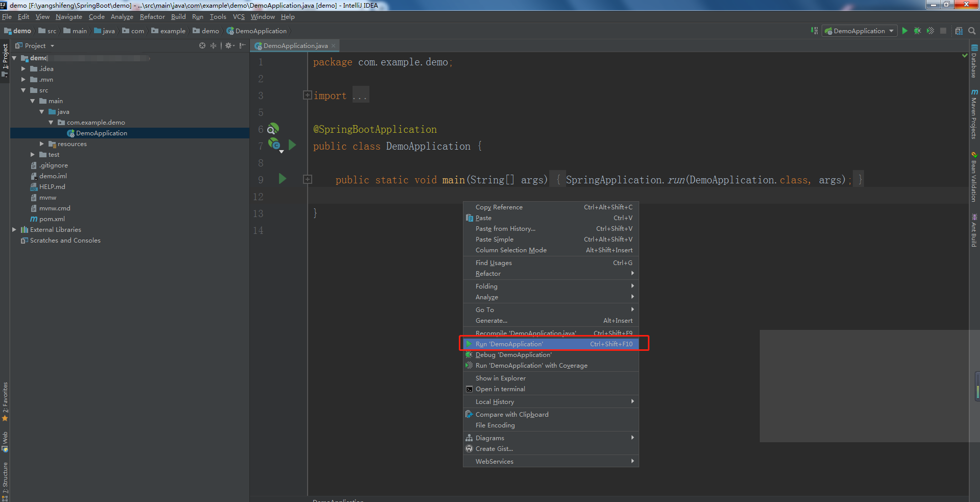Click the Debug bug icon in toolbar

[x=918, y=31]
